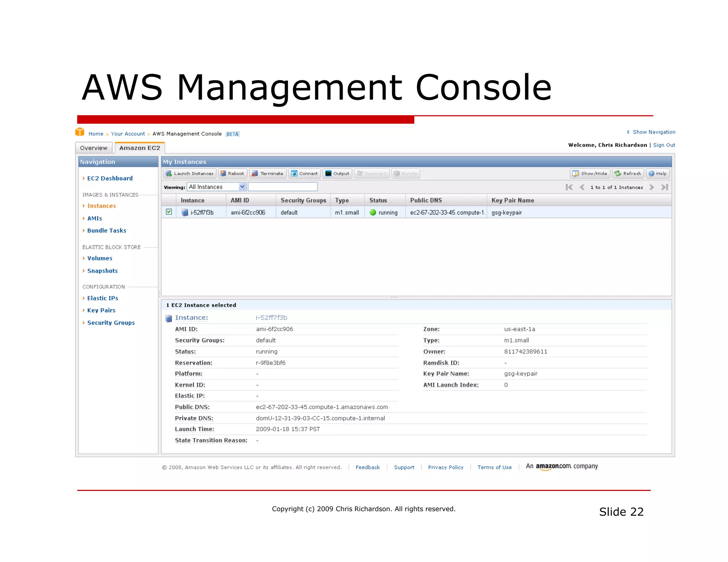The height and width of the screenshot is (562, 728).
Task: Click the Sign Out link
Action: (x=664, y=145)
